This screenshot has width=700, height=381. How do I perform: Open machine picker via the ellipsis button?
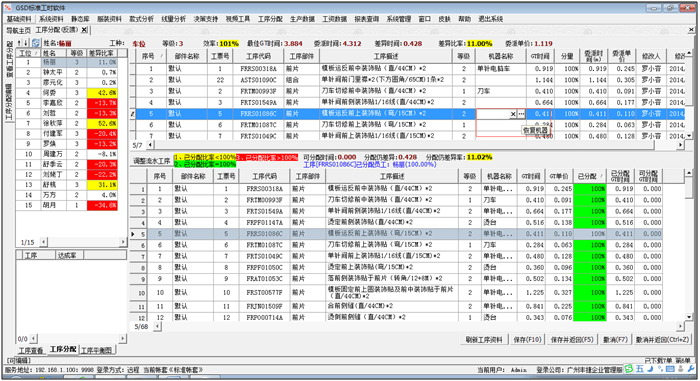pyautogui.click(x=521, y=114)
